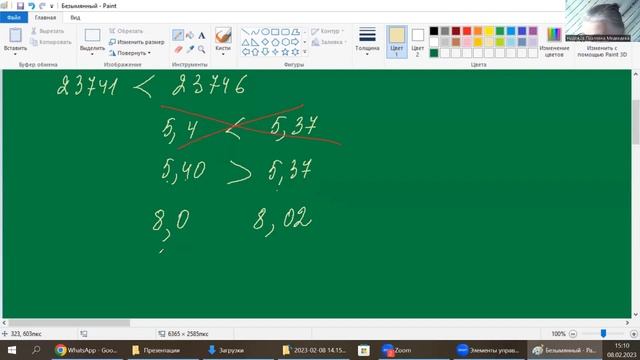
Task: Choose the rectangle shape
Action: (x=275, y=32)
